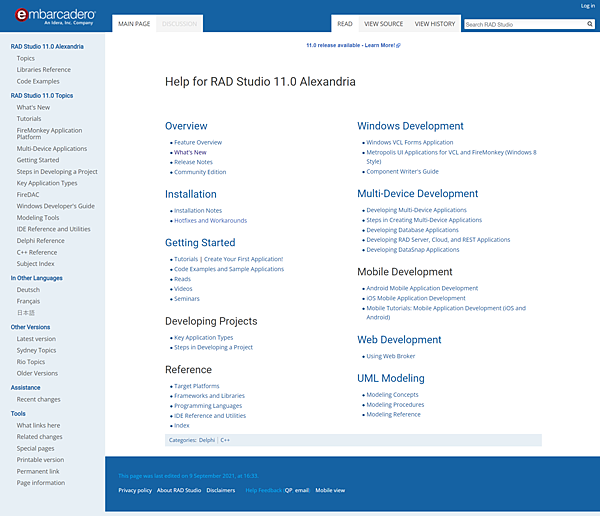This screenshot has height=516, width=600.
Task: Open the Seminars link
Action: tap(187, 299)
